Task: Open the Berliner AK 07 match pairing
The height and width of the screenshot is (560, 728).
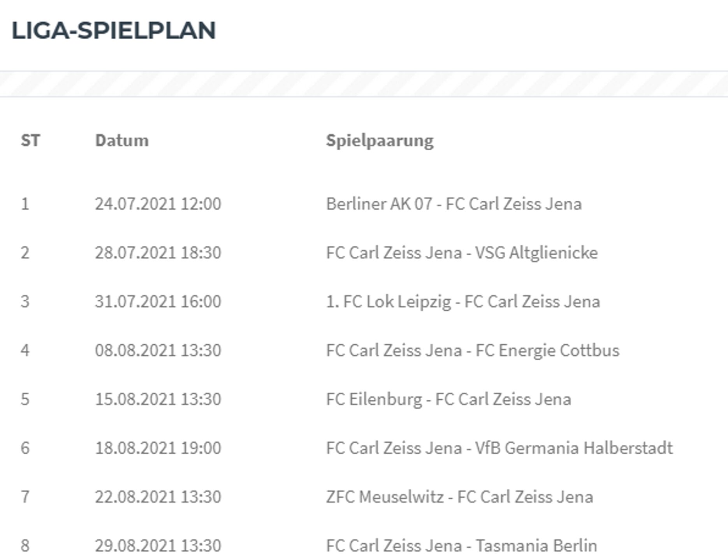Action: pos(454,204)
